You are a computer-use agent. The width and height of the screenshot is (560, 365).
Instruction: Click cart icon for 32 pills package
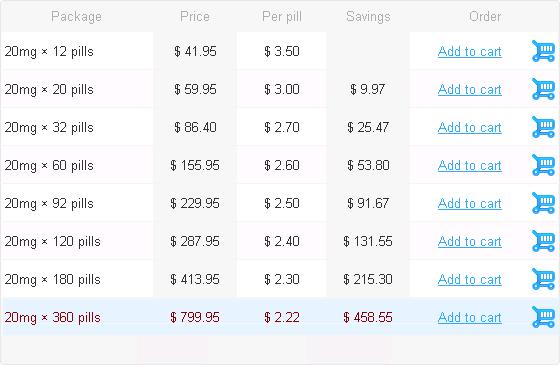click(x=543, y=127)
